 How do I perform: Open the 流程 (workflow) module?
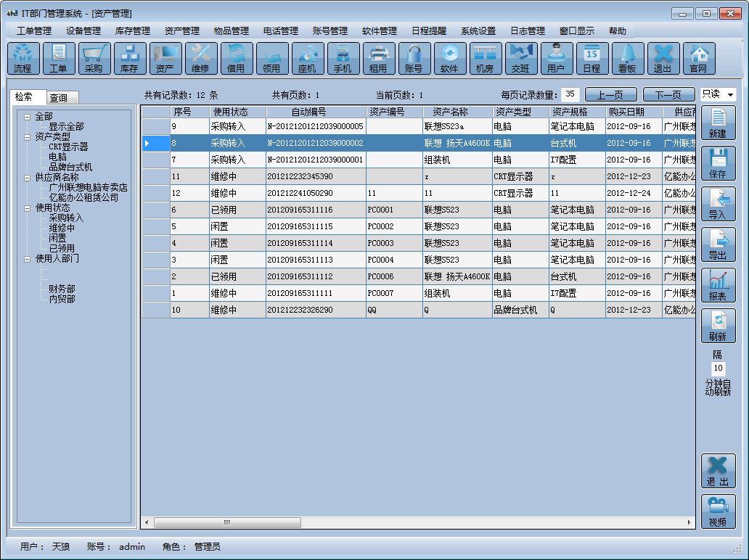point(22,58)
